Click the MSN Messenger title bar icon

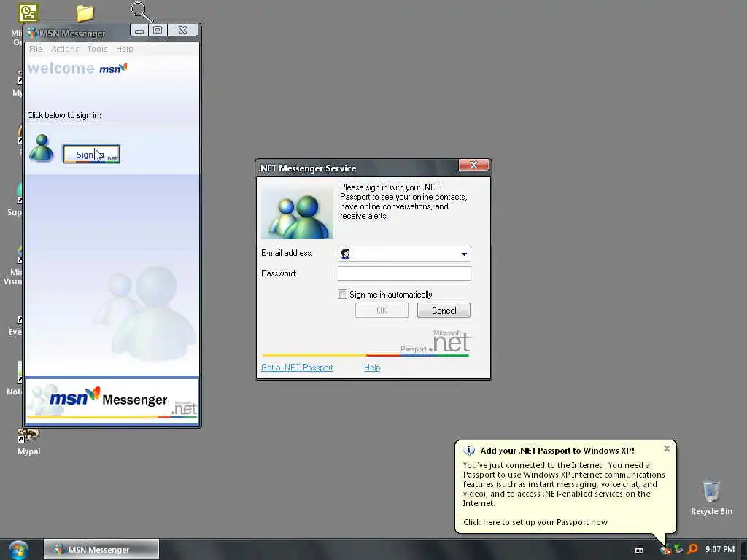pos(32,33)
